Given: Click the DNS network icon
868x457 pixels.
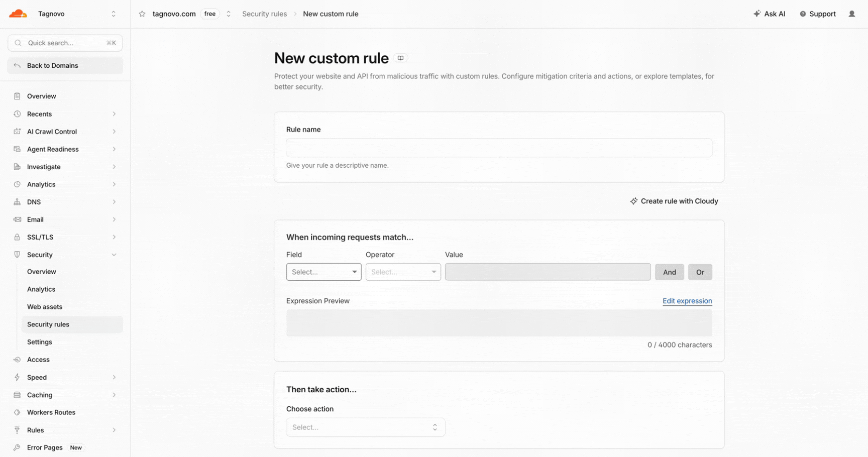Looking at the screenshot, I should 17,202.
